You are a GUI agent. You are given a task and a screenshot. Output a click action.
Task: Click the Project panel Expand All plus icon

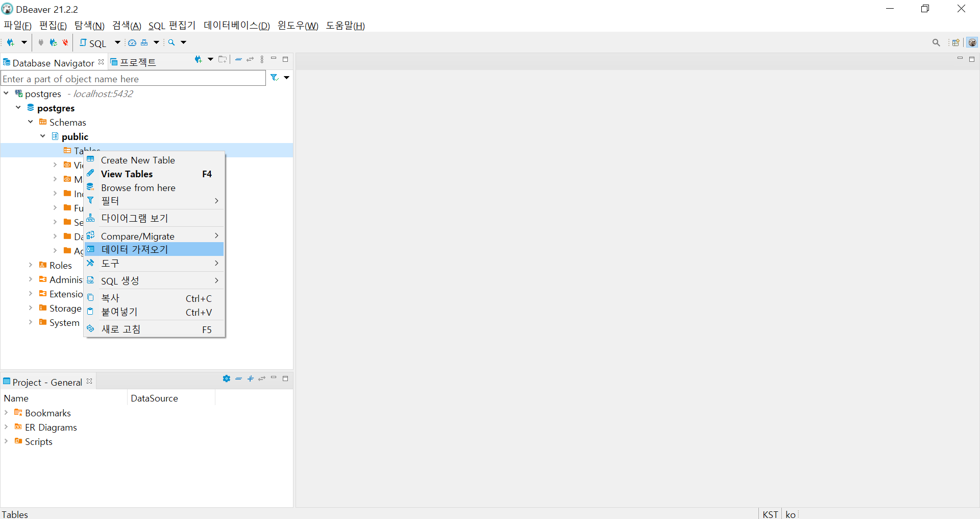tap(250, 379)
